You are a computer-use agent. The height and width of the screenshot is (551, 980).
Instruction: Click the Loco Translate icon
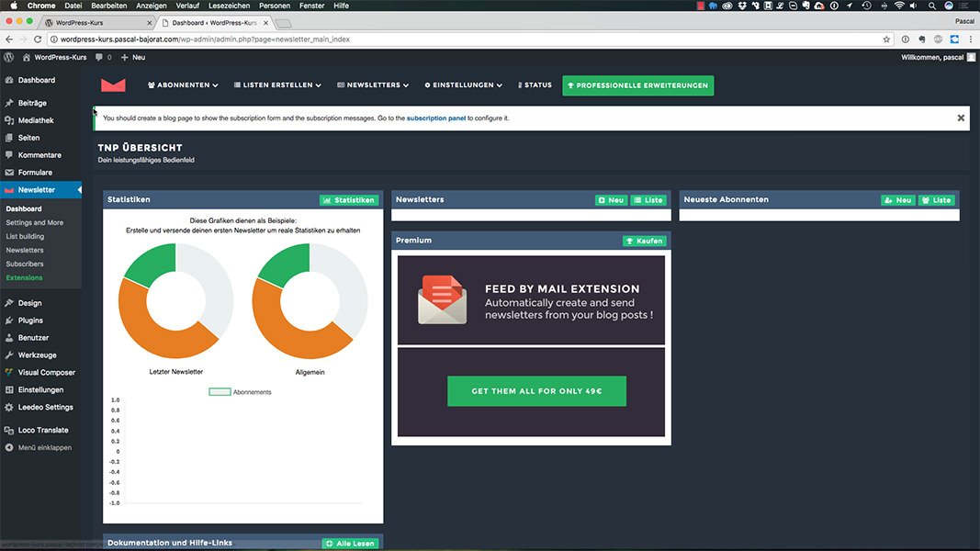pos(9,431)
